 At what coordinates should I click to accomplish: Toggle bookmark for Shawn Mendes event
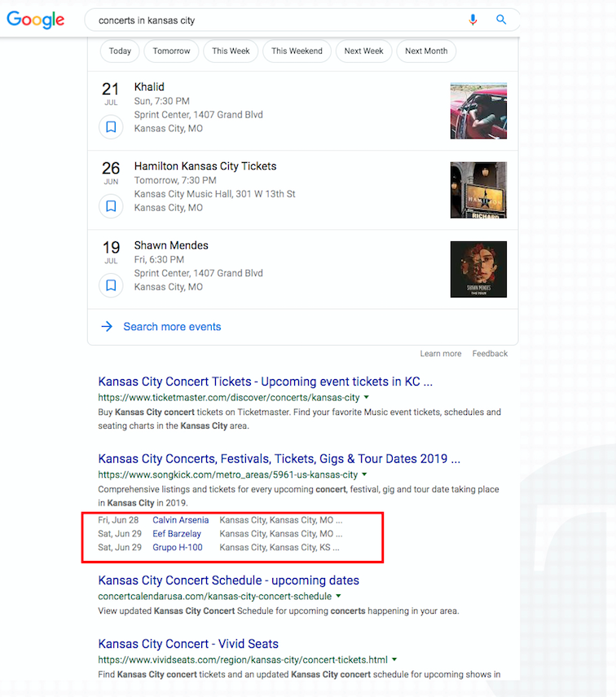pyautogui.click(x=111, y=285)
